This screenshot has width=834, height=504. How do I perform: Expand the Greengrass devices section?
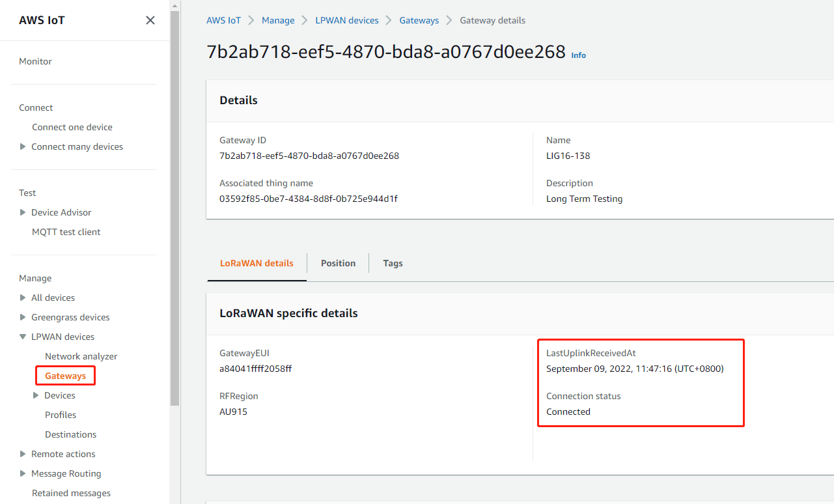23,317
